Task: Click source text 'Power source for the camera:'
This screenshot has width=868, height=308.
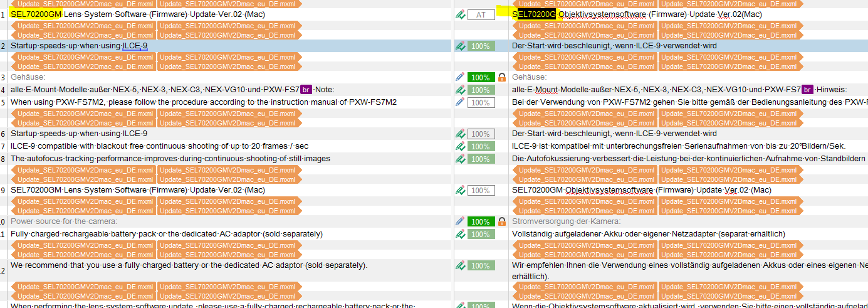Action: click(64, 221)
